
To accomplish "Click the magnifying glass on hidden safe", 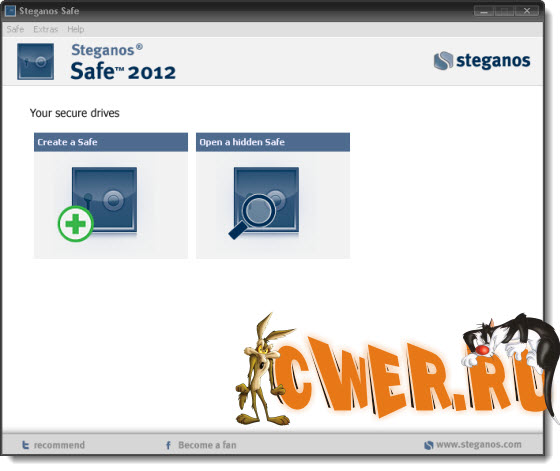I will pyautogui.click(x=253, y=216).
